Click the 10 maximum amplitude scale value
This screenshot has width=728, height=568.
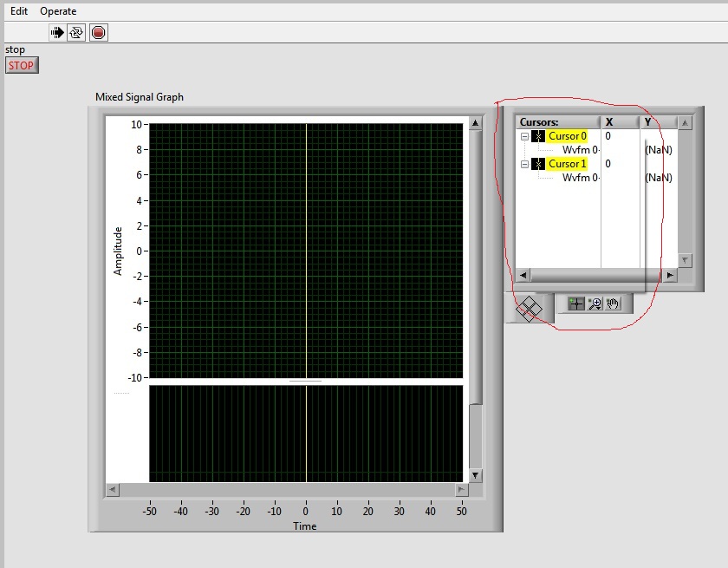coord(136,125)
